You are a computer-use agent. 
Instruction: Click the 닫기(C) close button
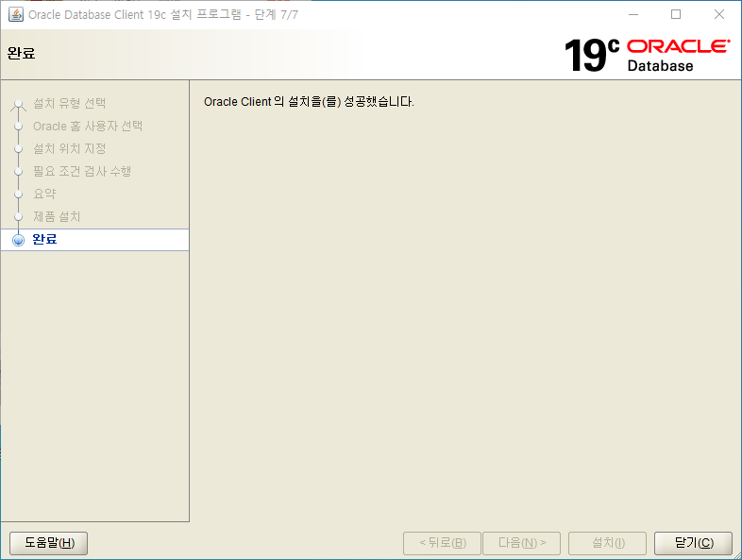[693, 543]
